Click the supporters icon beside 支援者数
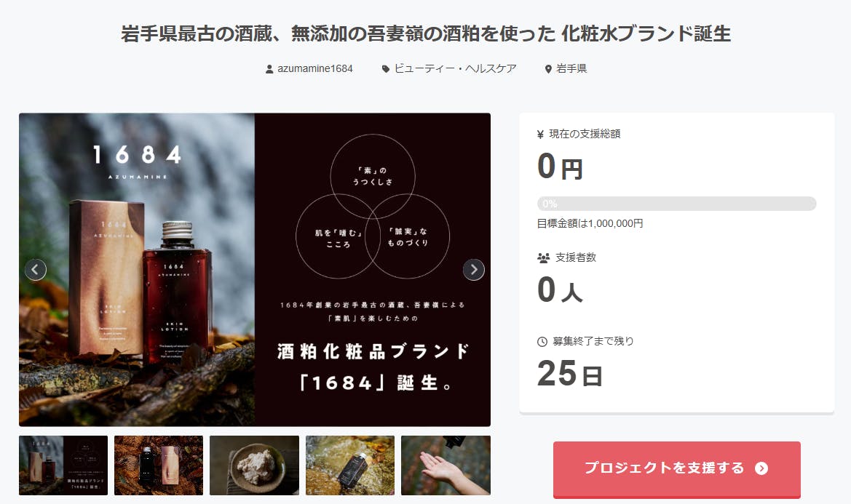The height and width of the screenshot is (504, 851). (x=543, y=258)
